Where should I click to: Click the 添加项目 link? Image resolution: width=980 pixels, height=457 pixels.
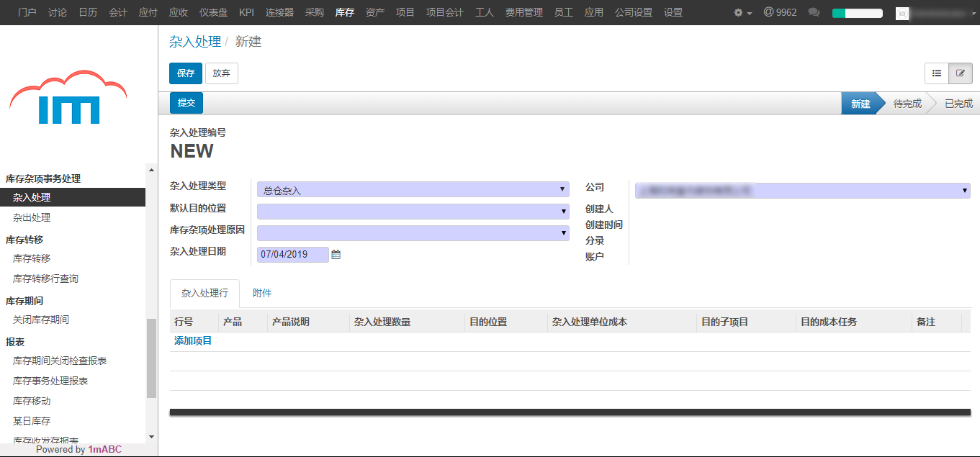193,340
